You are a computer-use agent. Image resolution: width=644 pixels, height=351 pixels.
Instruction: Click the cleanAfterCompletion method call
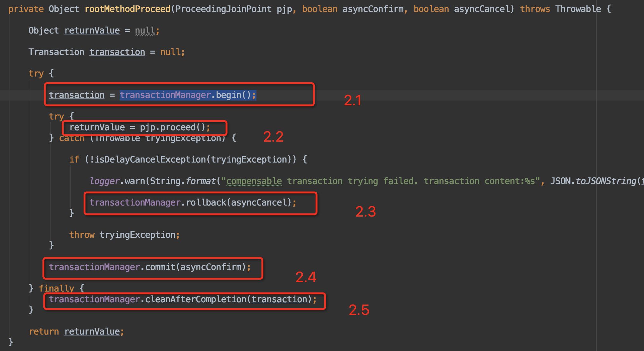(x=196, y=299)
